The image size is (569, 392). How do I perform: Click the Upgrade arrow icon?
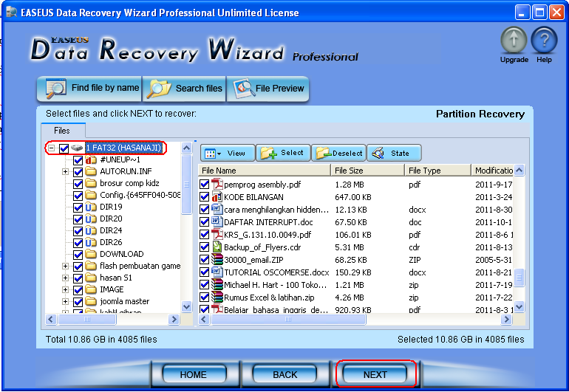[514, 40]
